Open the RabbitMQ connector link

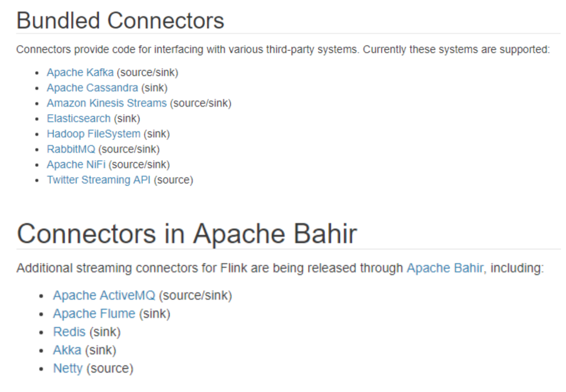[x=71, y=149]
